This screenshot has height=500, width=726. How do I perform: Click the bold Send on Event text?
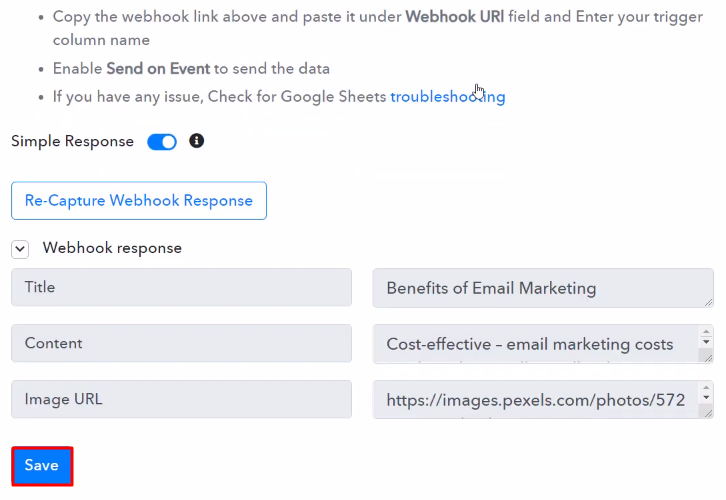pyautogui.click(x=158, y=69)
